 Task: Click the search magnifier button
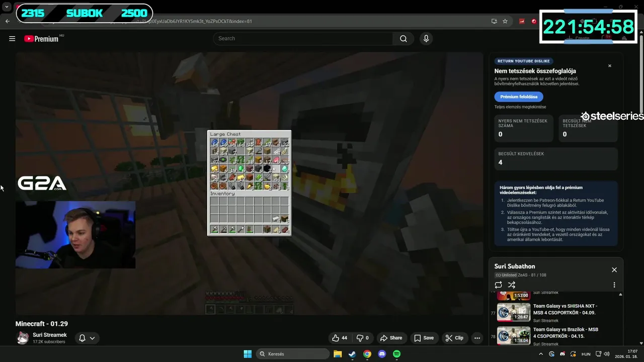[x=404, y=39]
